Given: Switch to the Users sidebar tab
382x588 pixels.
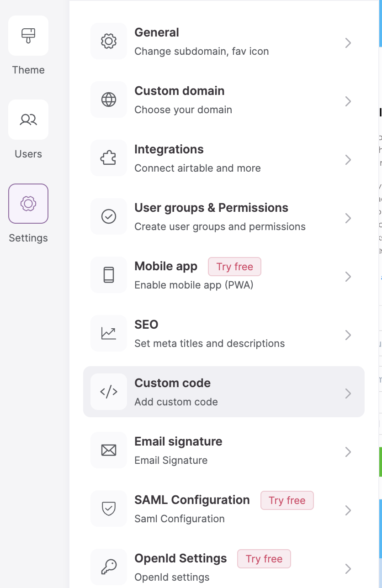Looking at the screenshot, I should [x=28, y=120].
